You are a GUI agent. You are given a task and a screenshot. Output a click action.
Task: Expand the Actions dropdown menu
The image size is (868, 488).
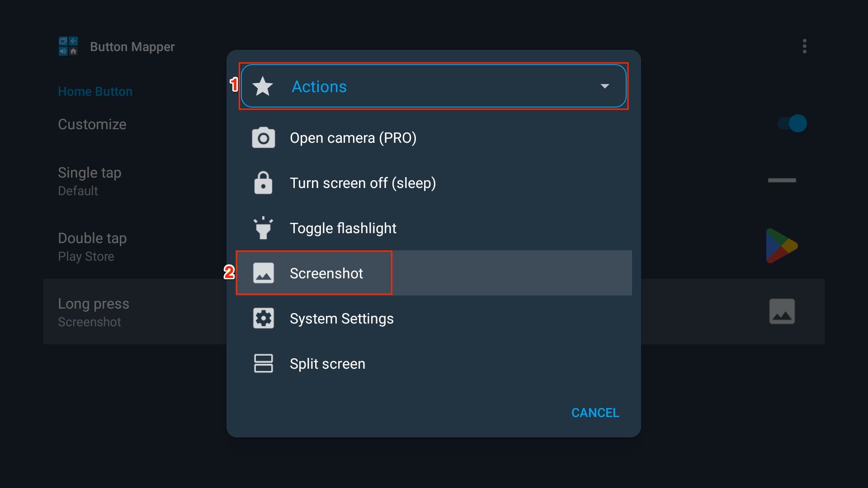coord(432,86)
